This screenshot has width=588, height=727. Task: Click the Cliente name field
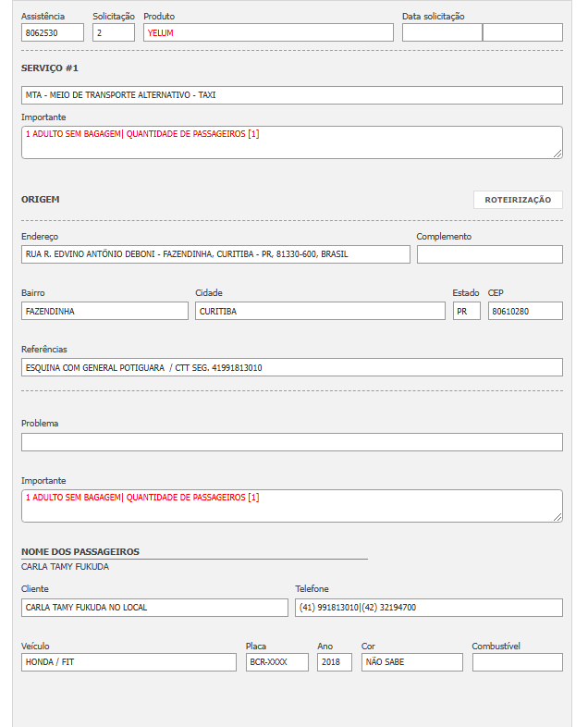coord(154,608)
